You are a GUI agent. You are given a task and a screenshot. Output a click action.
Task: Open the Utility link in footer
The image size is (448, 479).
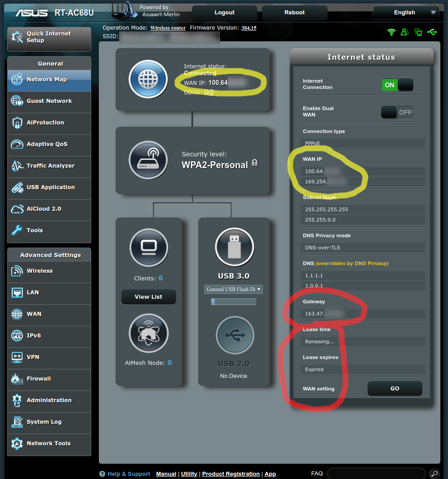[x=189, y=474]
